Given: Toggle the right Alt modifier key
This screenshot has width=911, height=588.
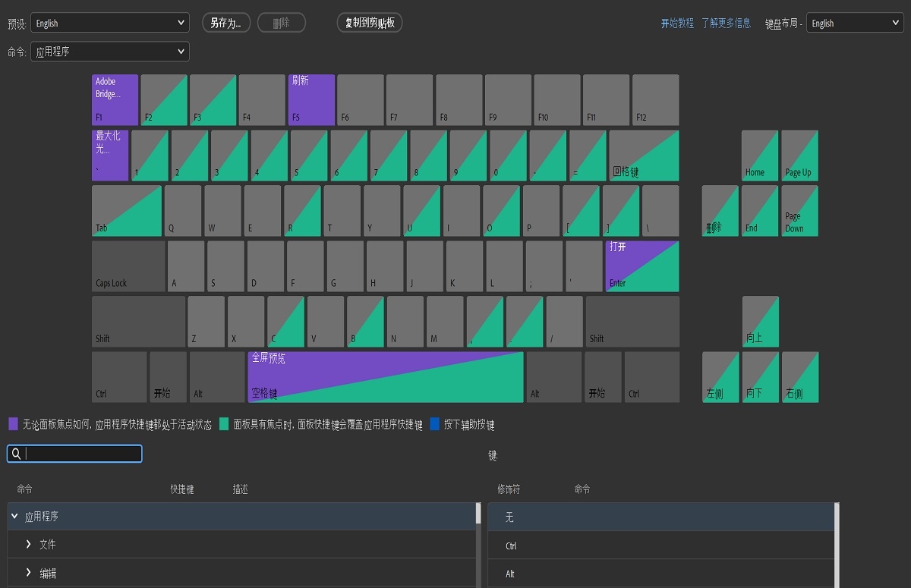Looking at the screenshot, I should point(554,377).
